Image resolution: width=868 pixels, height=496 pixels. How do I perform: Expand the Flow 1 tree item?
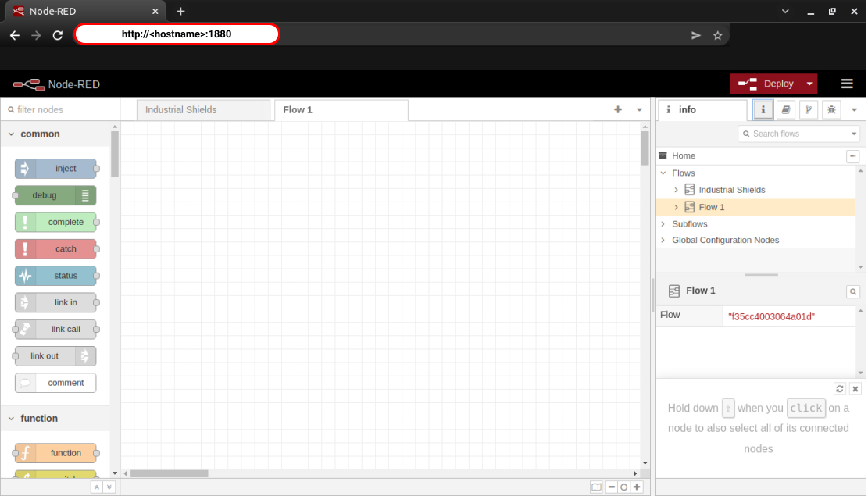tap(676, 207)
